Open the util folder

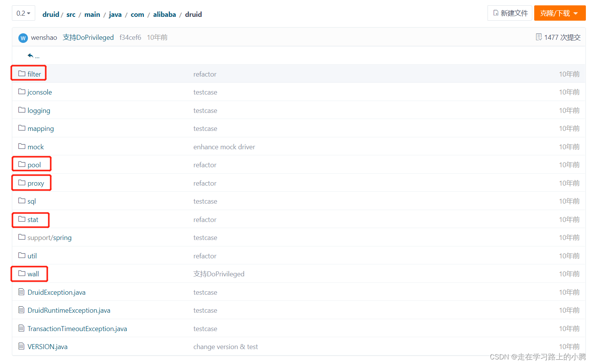(x=32, y=256)
